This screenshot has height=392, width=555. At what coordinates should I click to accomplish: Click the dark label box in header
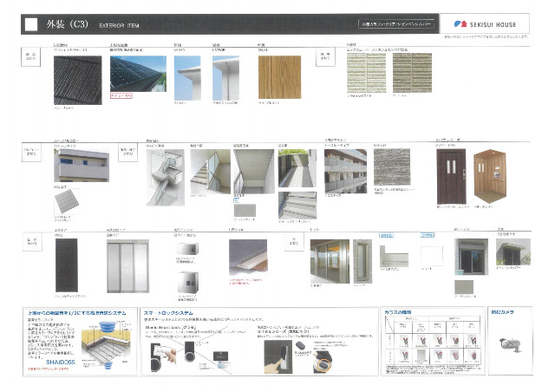pos(396,24)
